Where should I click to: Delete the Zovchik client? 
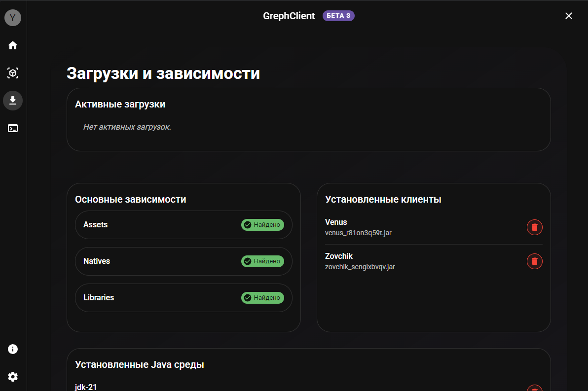[534, 261]
